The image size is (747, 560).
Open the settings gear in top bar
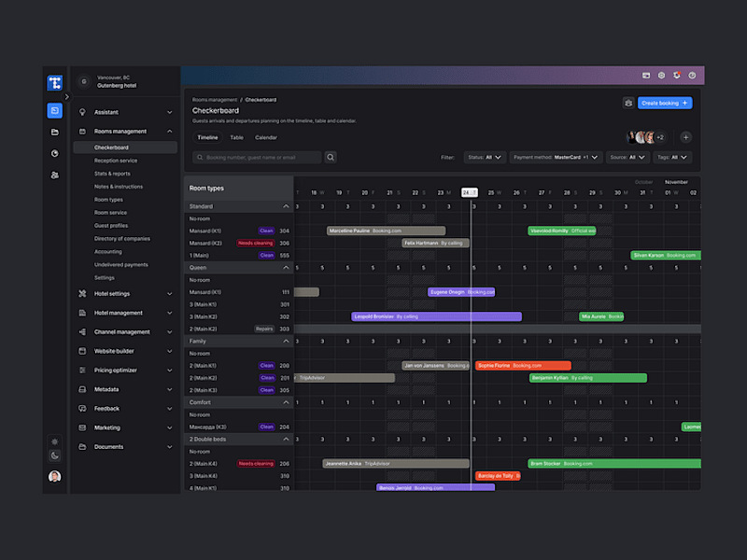661,76
